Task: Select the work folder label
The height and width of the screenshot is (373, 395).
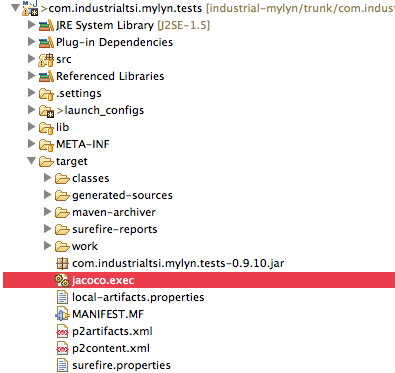Action: coord(85,246)
